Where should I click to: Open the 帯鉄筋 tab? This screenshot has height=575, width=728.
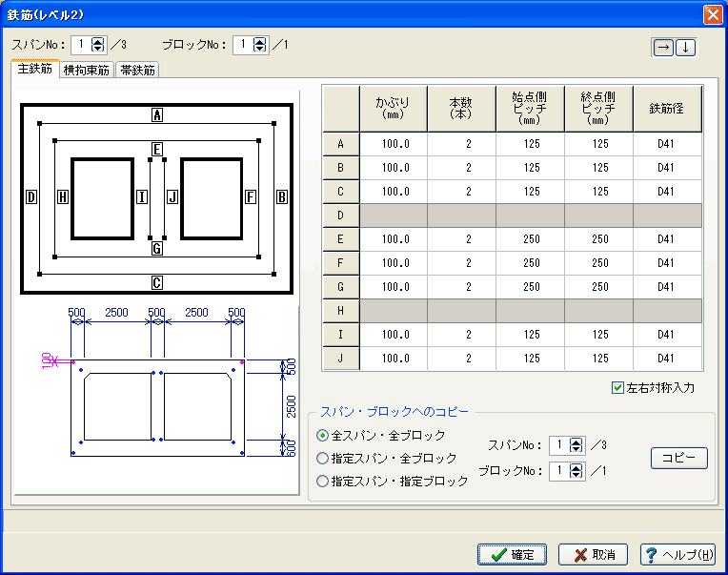(138, 71)
